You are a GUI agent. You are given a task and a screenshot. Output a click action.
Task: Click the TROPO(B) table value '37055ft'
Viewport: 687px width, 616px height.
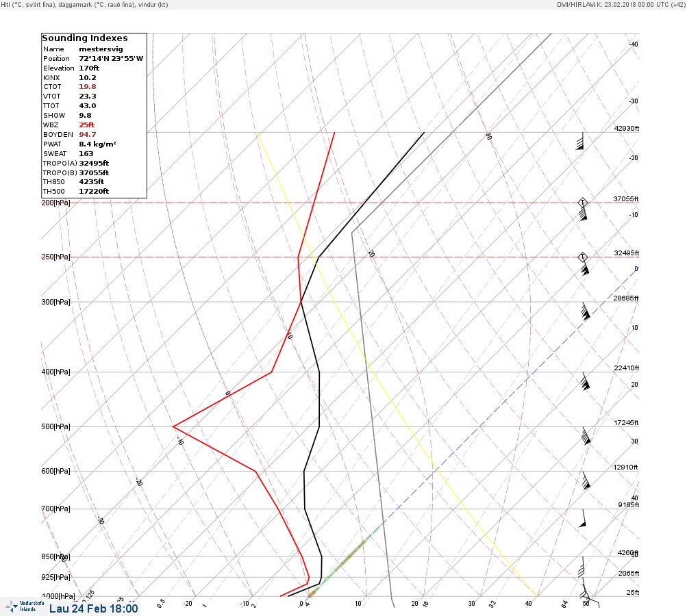coord(94,173)
